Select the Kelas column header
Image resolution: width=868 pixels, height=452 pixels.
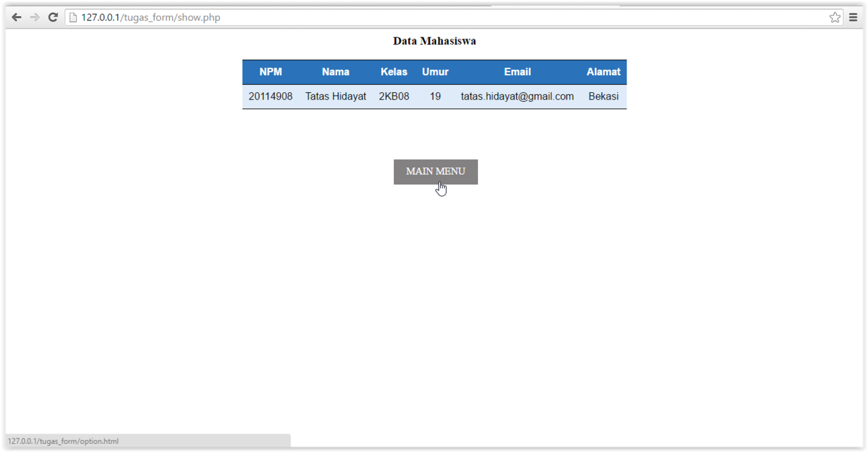[x=394, y=72]
